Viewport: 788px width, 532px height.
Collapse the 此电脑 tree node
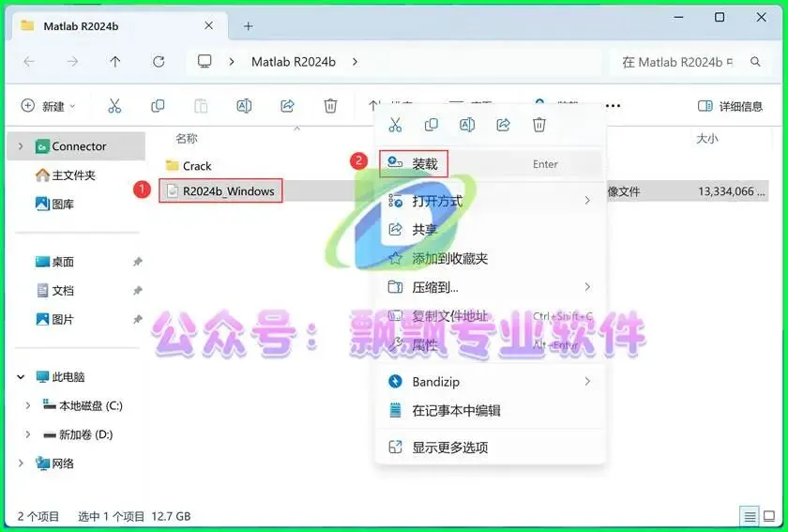[21, 376]
